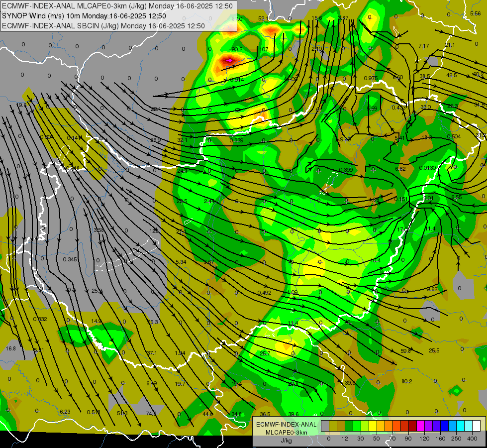Click the map value 0.975

(x=371, y=78)
